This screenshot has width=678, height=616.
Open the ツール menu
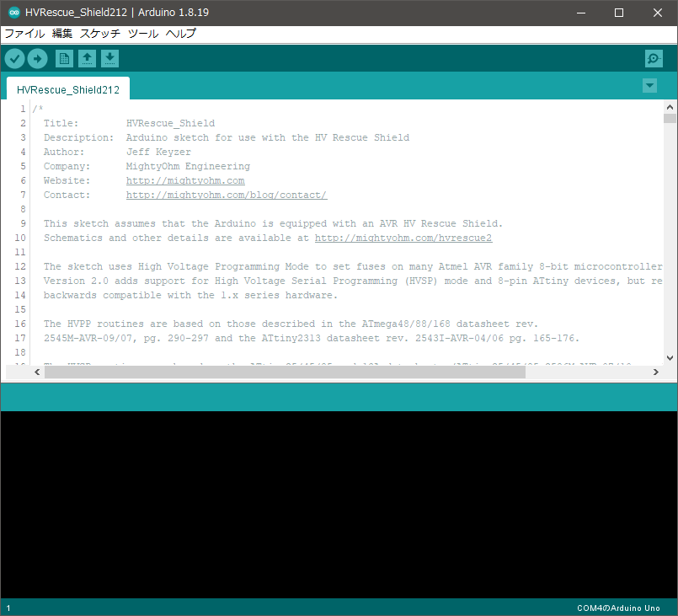143,34
